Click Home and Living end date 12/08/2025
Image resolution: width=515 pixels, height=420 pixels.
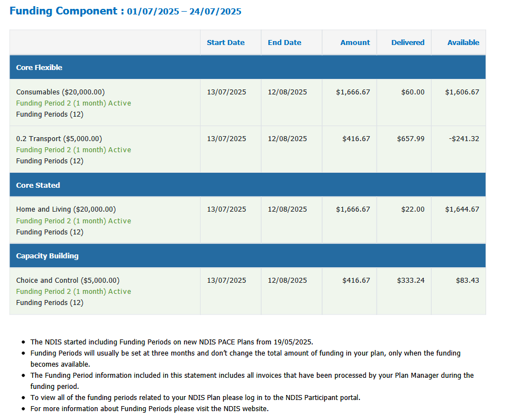(287, 209)
